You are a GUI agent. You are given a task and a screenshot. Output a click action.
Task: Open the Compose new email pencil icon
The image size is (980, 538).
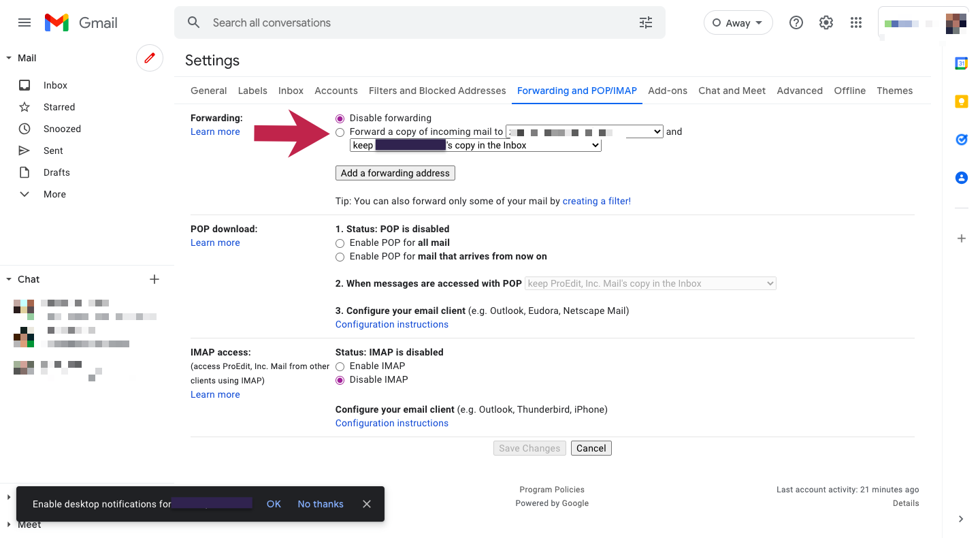[150, 58]
